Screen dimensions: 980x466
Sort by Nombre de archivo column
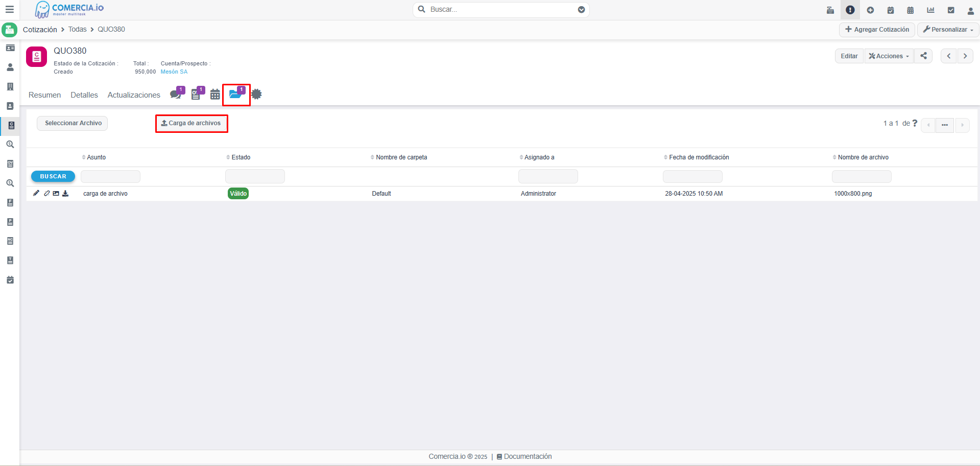[861, 157]
